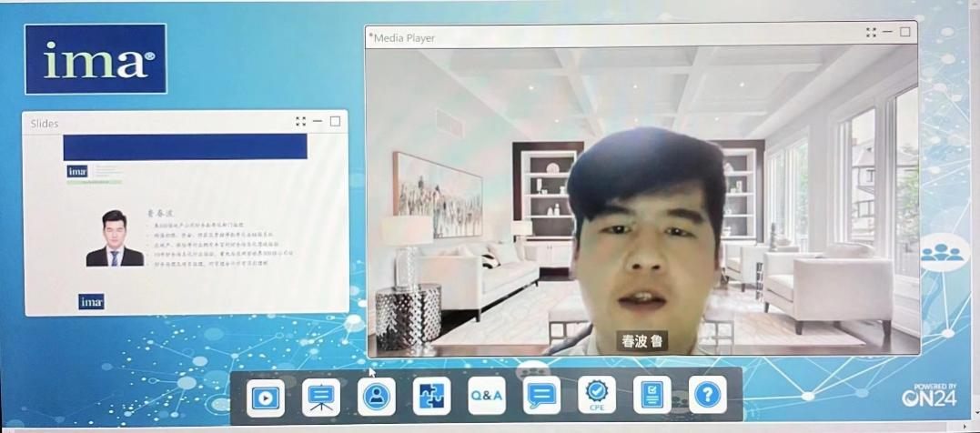Open the chat bubble widget
Image resolution: width=980 pixels, height=433 pixels.
[x=542, y=395]
